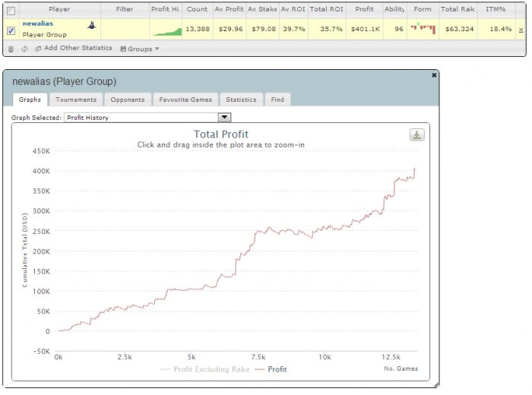Click the 13,388 count cell
Image resolution: width=532 pixels, height=395 pixels.
[198, 29]
